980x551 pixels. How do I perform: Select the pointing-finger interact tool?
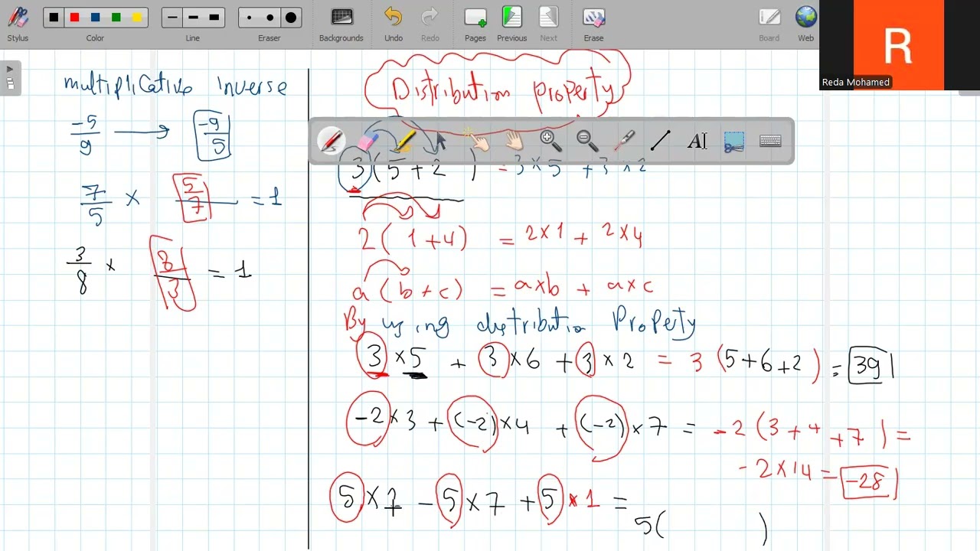tap(478, 141)
